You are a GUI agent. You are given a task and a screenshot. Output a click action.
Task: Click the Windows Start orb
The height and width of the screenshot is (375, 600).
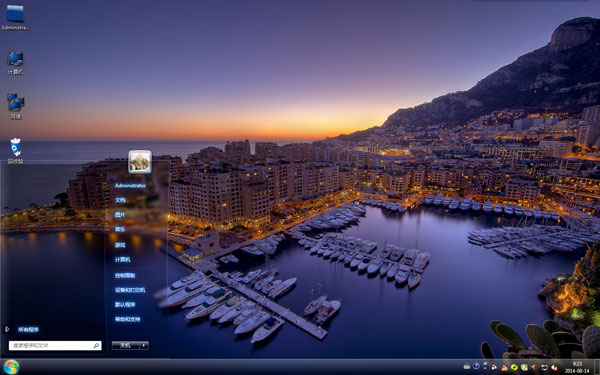(11, 367)
